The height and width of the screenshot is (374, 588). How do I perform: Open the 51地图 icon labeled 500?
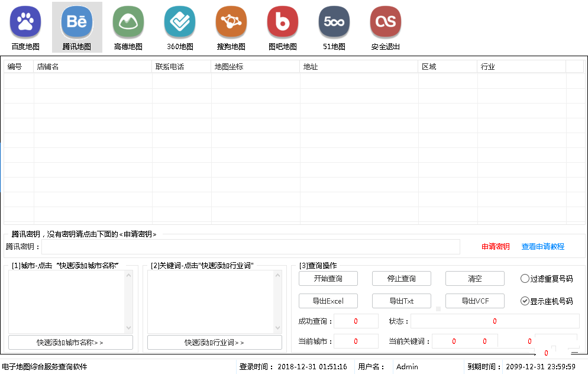click(x=334, y=22)
